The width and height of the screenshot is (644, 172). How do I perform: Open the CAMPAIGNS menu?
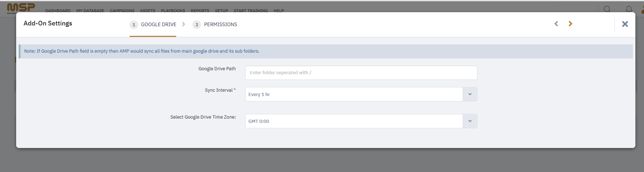click(x=122, y=11)
